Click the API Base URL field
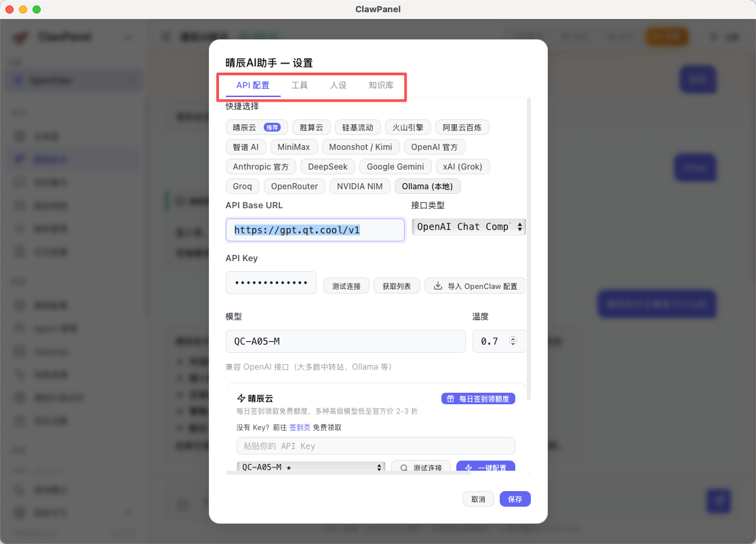The image size is (756, 544). click(315, 230)
